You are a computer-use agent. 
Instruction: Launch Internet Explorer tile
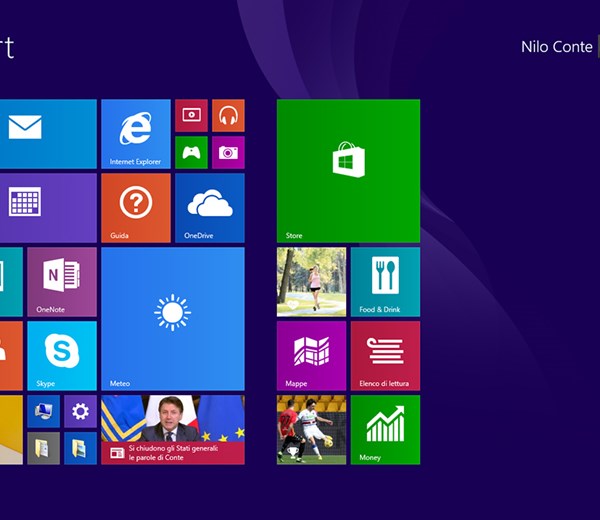(136, 134)
